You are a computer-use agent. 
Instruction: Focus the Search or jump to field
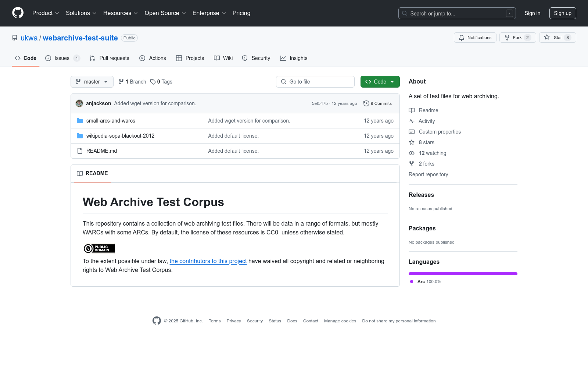[x=457, y=13]
